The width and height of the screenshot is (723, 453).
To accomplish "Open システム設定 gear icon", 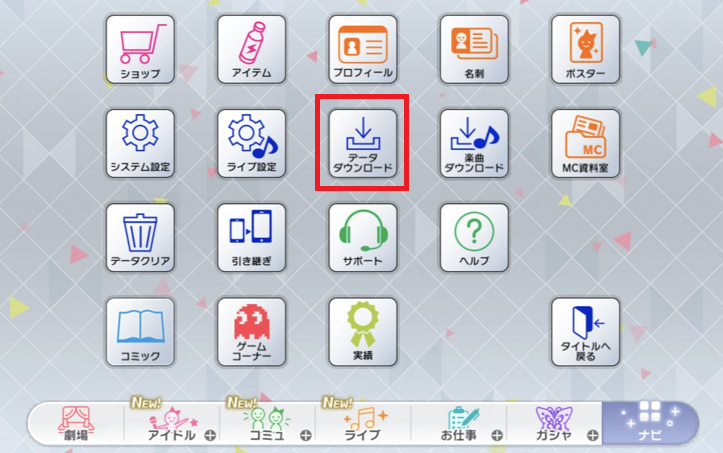I will (x=140, y=143).
